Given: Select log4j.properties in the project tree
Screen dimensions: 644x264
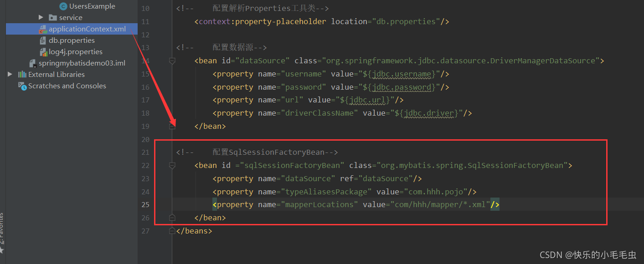Looking at the screenshot, I should click(76, 52).
